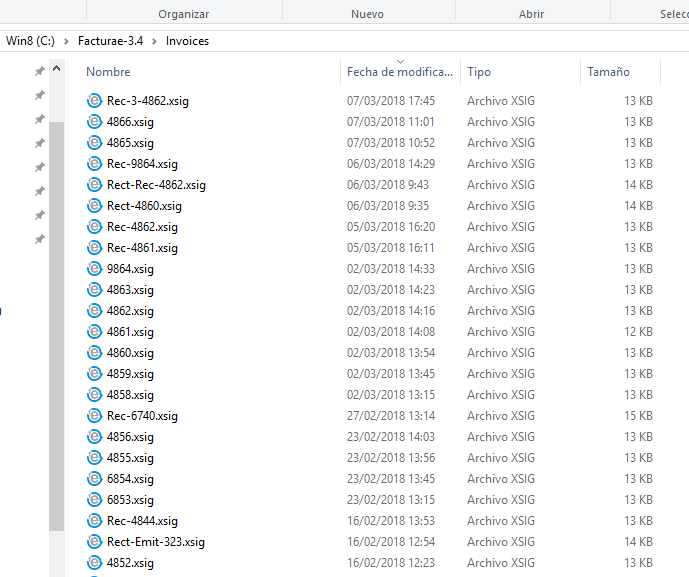Select the Rec-6740.xsig file icon

coord(94,416)
